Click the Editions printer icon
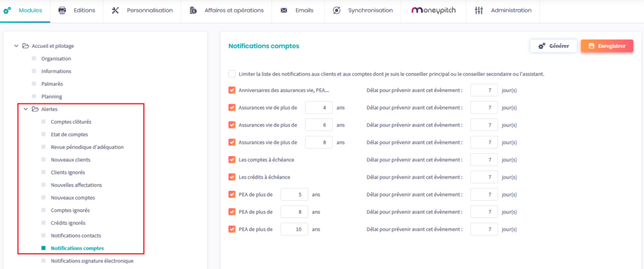 coord(62,11)
